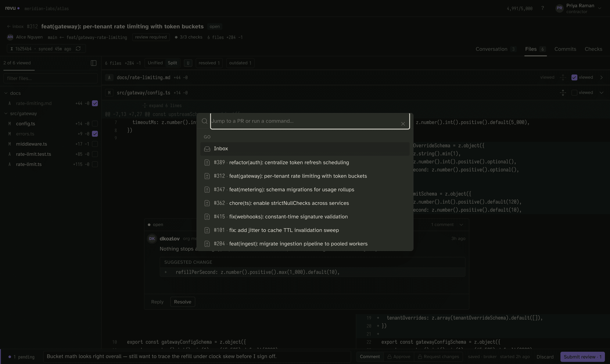Click Submit review button

click(582, 357)
